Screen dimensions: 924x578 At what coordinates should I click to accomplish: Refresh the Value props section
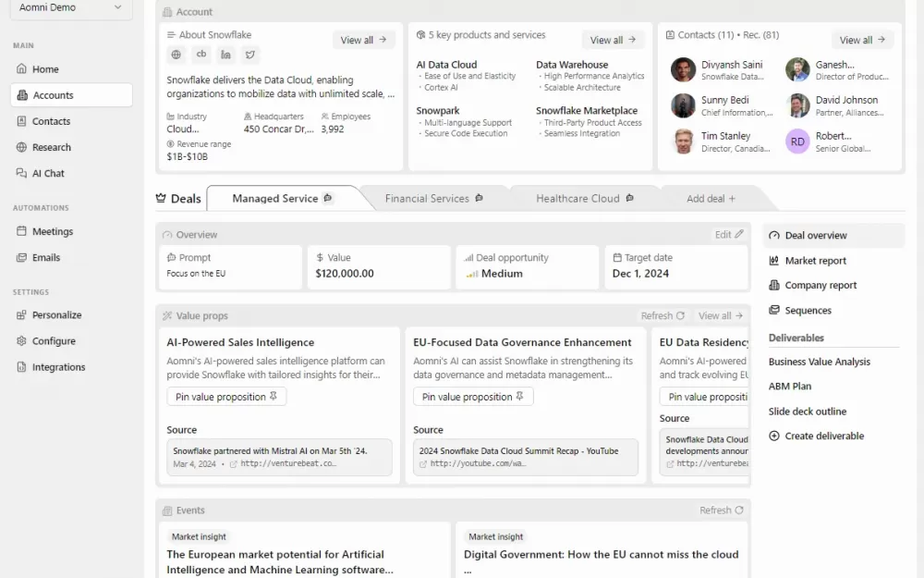tap(663, 315)
